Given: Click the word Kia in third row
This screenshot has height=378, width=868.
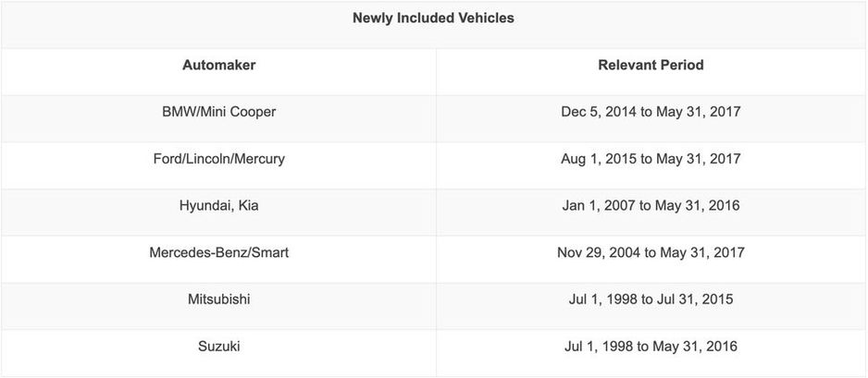Looking at the screenshot, I should [248, 205].
